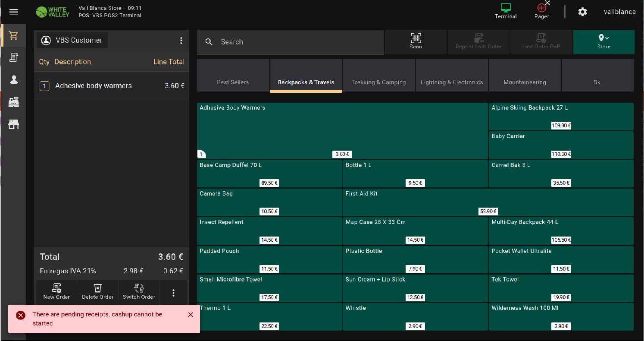Dismiss the pending receipts error message
Screen dimensions: 644x341
[191, 315]
